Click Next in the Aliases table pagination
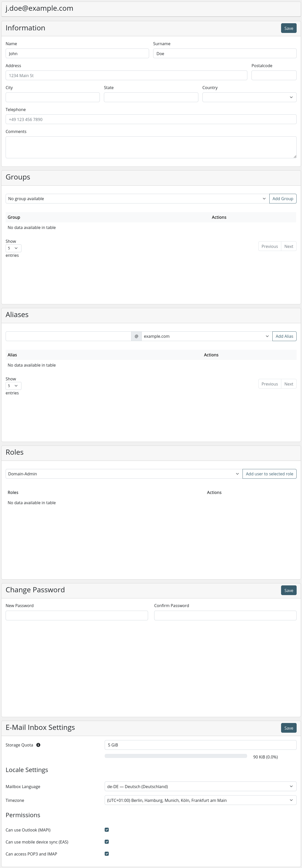 click(x=288, y=384)
